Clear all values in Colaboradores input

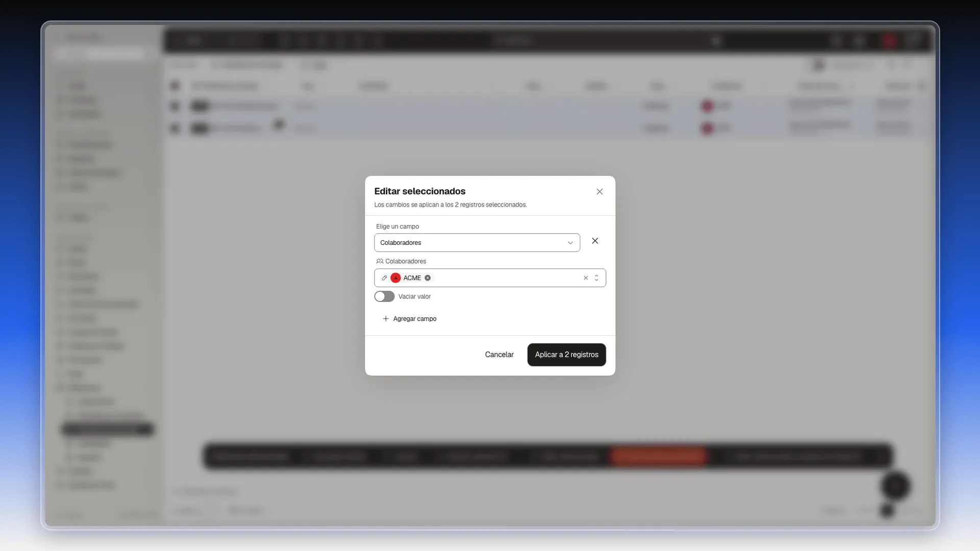click(x=586, y=278)
